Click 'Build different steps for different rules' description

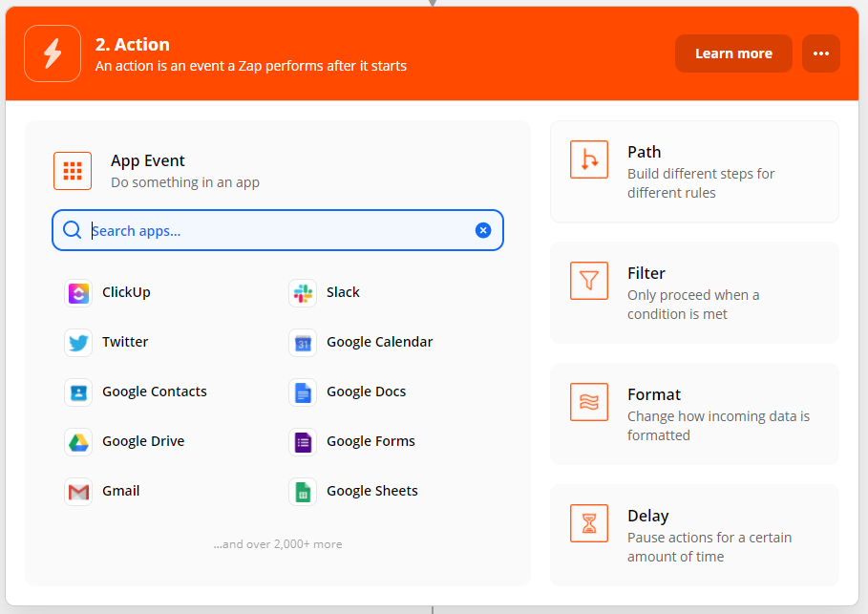point(701,183)
